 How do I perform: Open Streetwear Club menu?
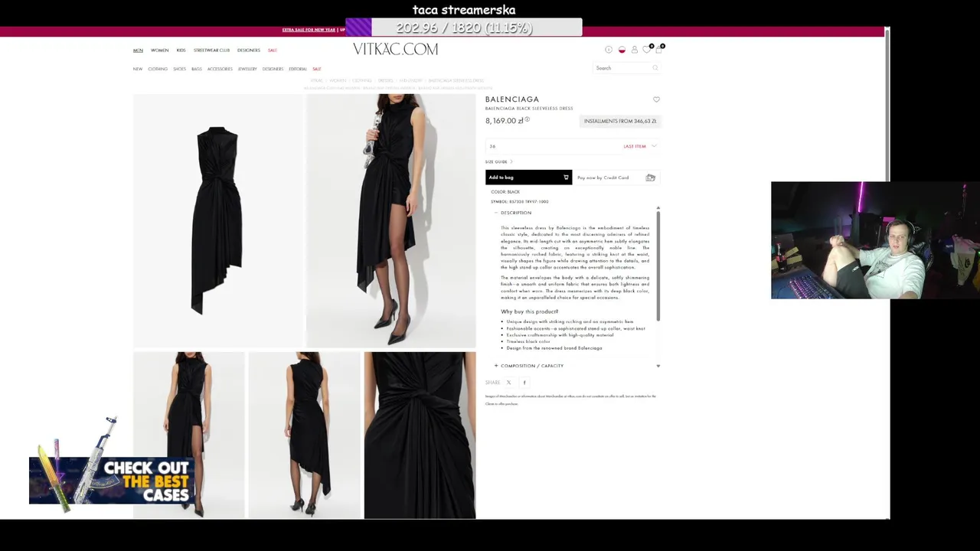[211, 51]
